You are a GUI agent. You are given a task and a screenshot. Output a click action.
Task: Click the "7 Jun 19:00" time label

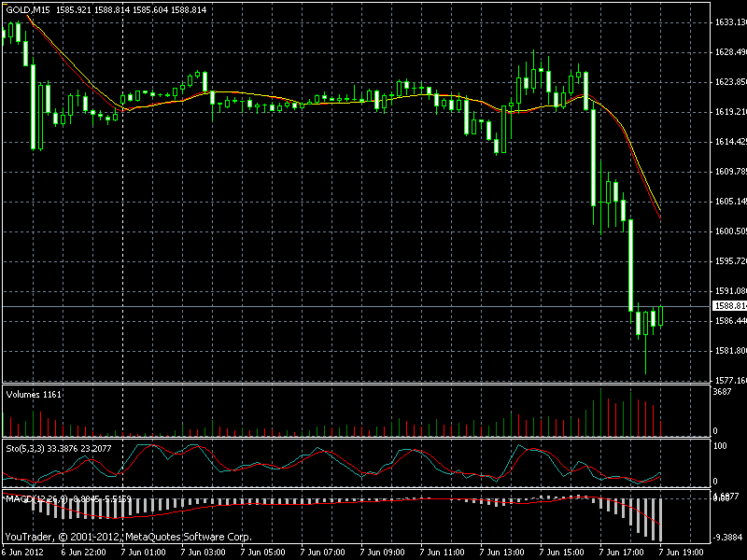682,553
